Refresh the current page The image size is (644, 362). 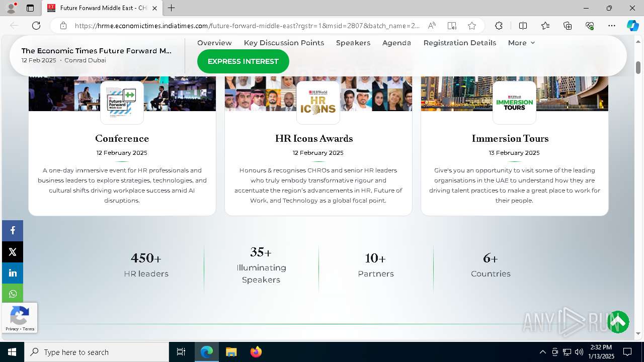point(36,26)
